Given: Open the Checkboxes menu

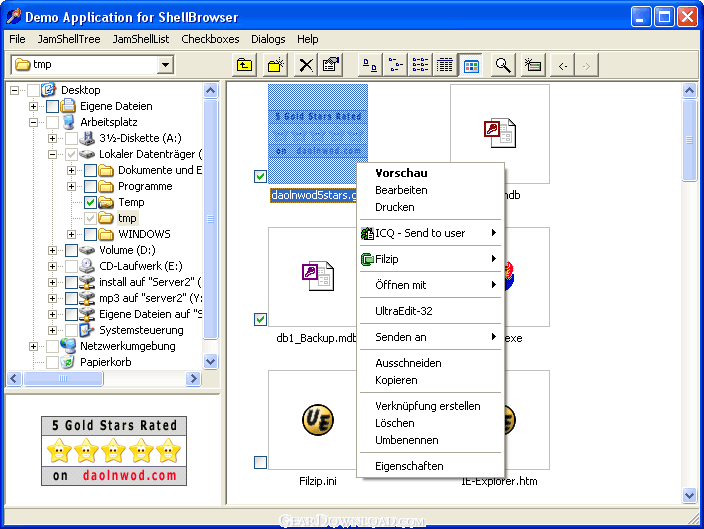Looking at the screenshot, I should pyautogui.click(x=210, y=39).
